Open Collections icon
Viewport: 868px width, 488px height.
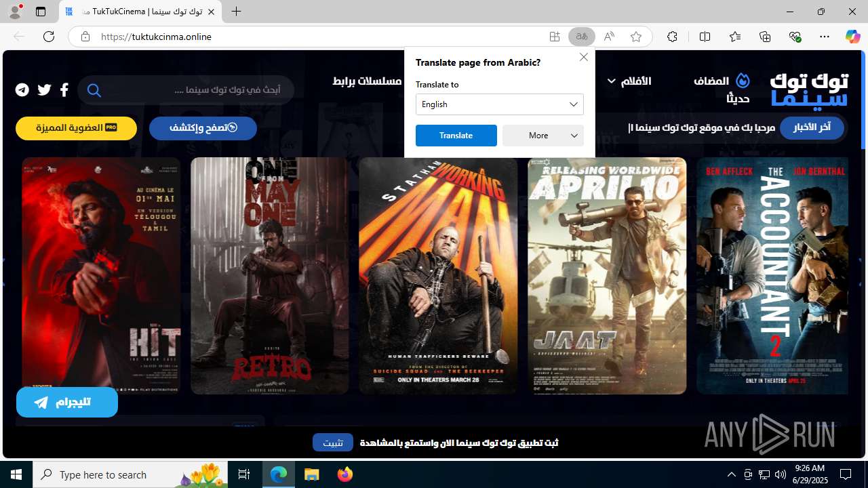765,37
